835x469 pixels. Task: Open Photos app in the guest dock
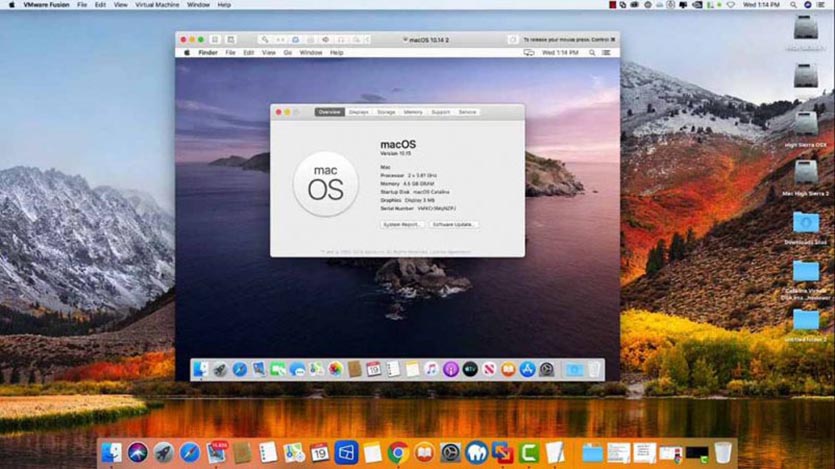pos(335,369)
